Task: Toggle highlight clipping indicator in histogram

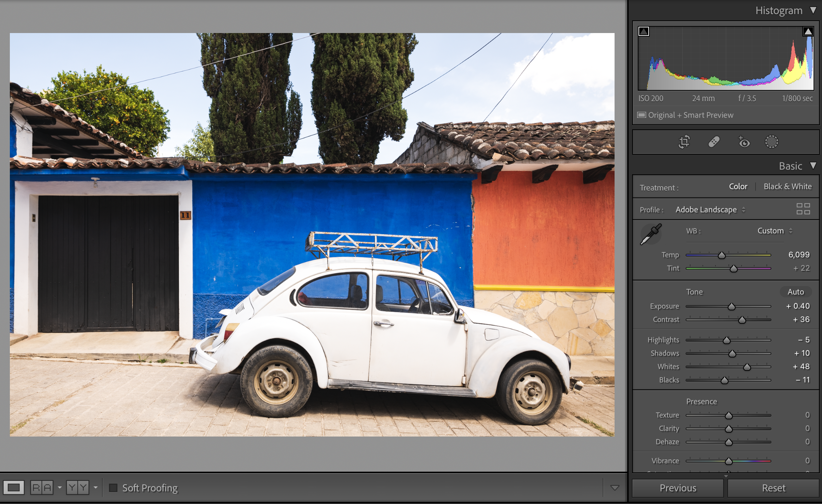Action: tap(808, 32)
